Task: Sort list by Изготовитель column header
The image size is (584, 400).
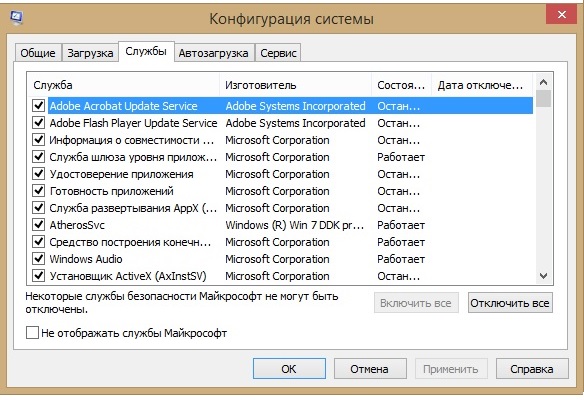Action: coord(295,85)
